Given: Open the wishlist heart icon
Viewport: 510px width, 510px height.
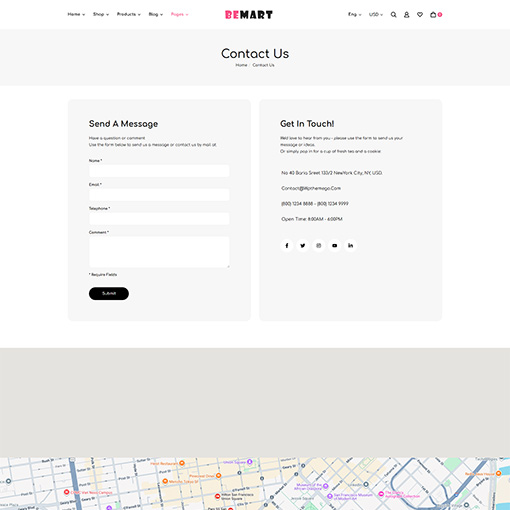Looking at the screenshot, I should [420, 15].
